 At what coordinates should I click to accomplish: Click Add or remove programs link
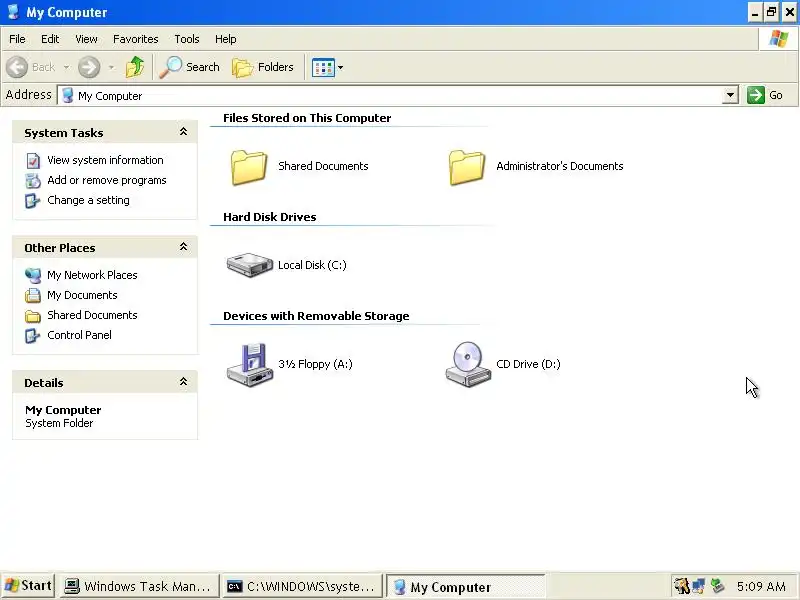click(x=107, y=180)
